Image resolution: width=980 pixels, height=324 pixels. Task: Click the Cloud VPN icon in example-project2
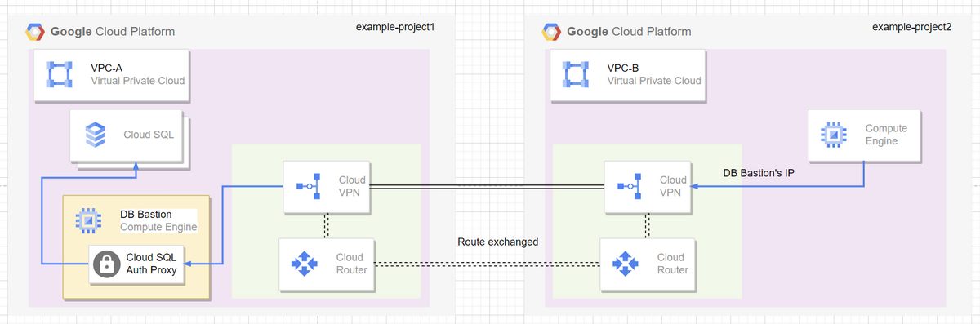click(630, 186)
